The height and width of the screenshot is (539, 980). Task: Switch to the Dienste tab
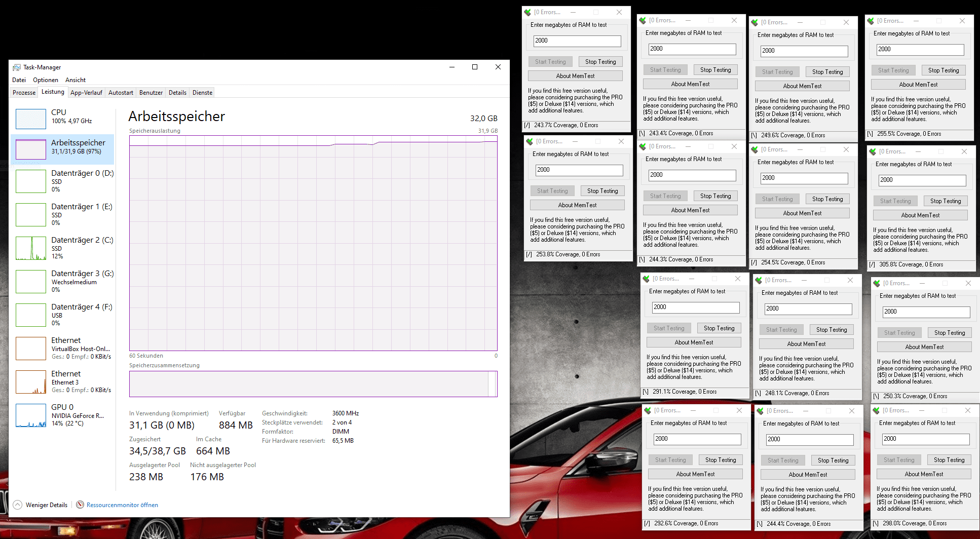point(202,93)
